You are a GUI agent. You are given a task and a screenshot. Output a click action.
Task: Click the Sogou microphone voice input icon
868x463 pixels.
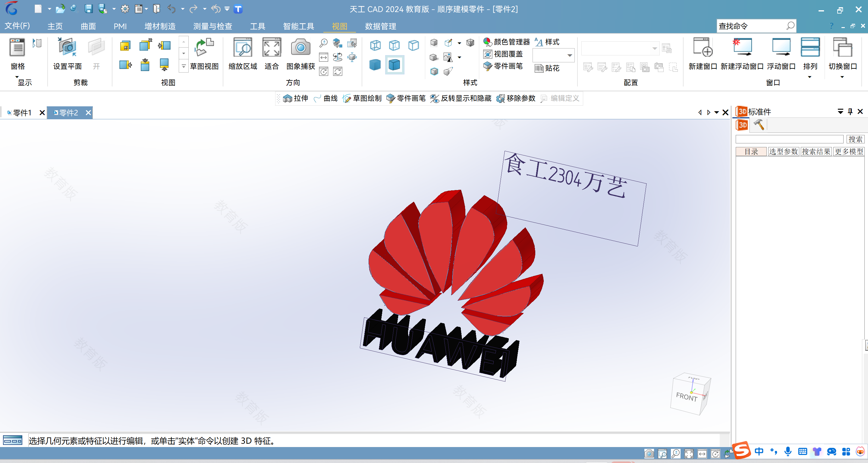coord(788,452)
